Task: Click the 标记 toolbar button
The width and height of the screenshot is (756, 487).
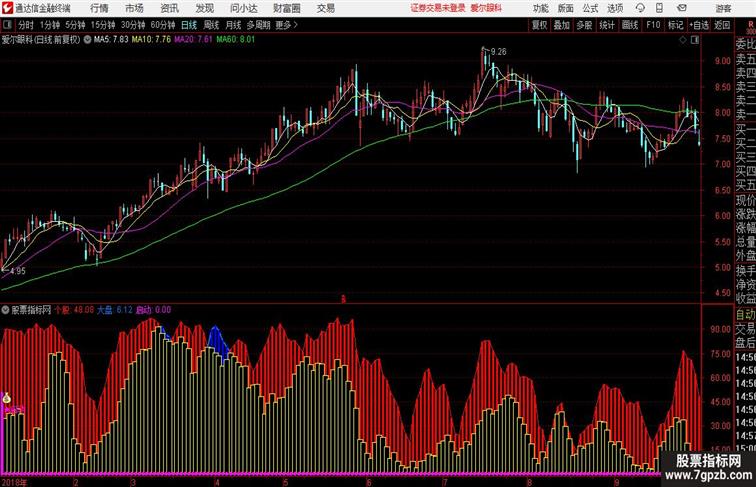Action: click(x=675, y=25)
